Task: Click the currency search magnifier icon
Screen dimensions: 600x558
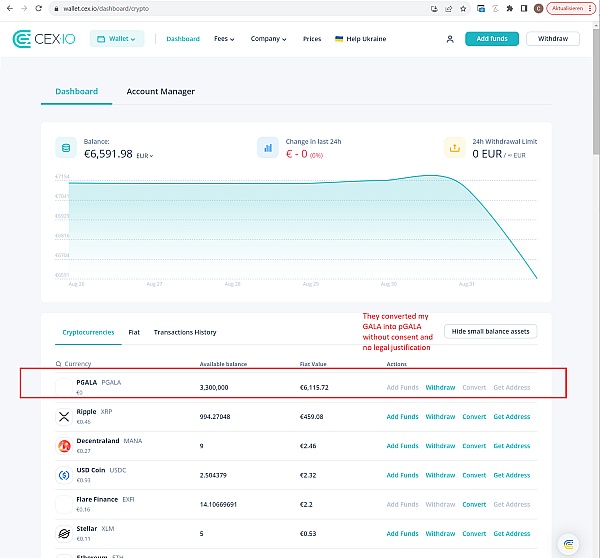Action: pos(59,364)
